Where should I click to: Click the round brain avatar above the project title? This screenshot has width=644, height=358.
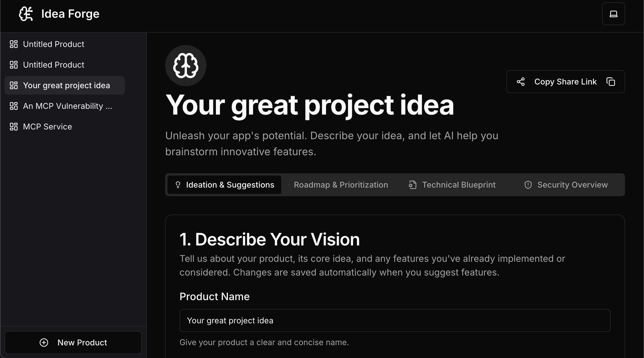pos(186,65)
